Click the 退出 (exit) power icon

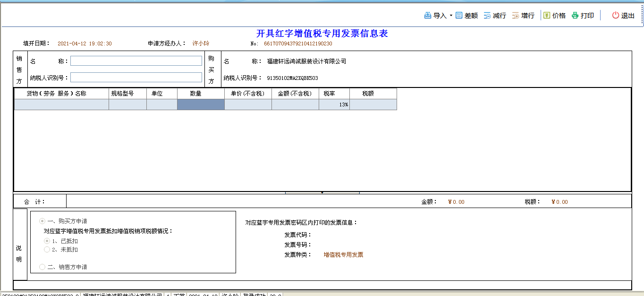click(616, 16)
